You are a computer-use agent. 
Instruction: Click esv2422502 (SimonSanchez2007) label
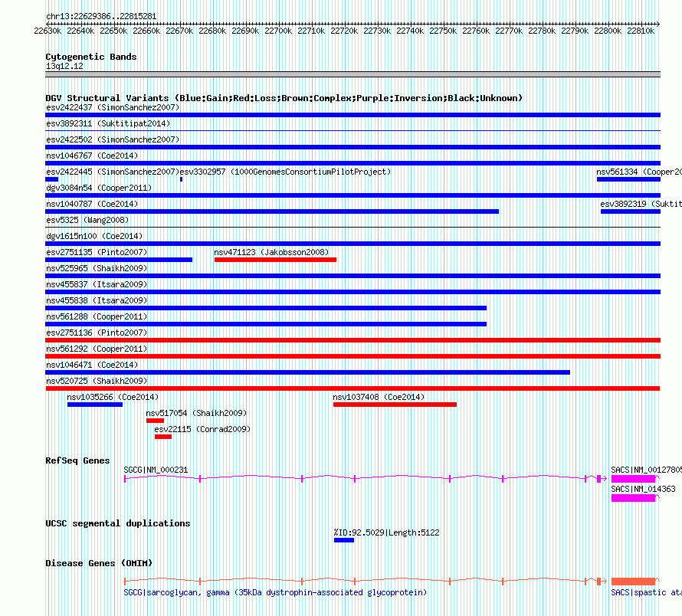pos(113,139)
